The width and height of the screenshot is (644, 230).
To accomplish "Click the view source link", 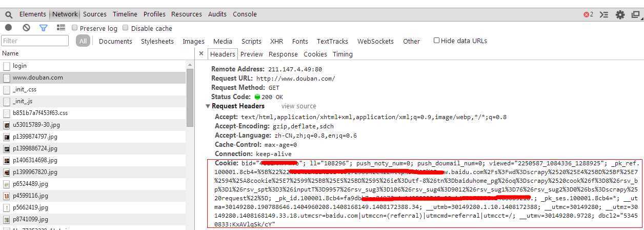I will click(298, 106).
